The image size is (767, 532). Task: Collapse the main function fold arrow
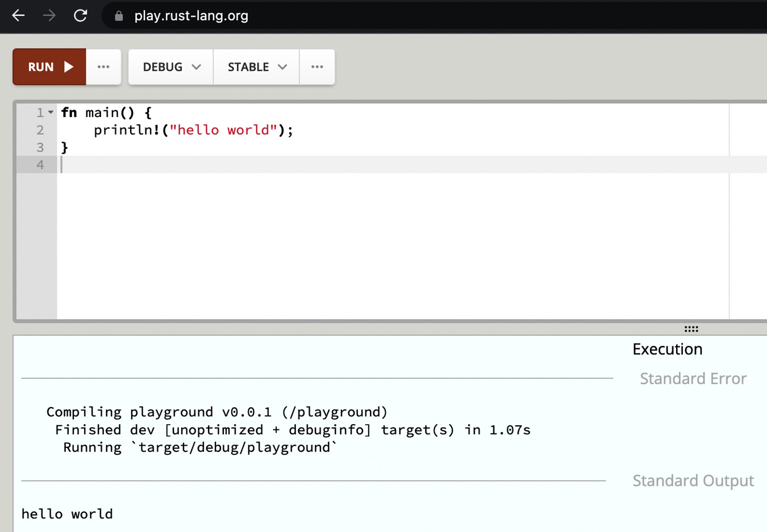click(51, 112)
